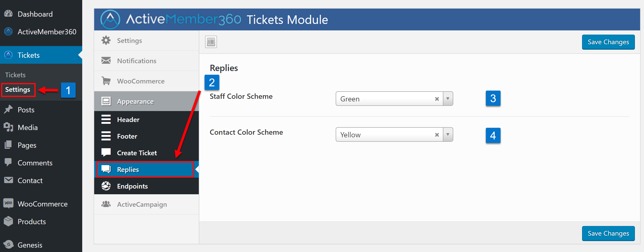
Task: Open Staff Color Scheme dropdown arrow
Action: coord(448,99)
